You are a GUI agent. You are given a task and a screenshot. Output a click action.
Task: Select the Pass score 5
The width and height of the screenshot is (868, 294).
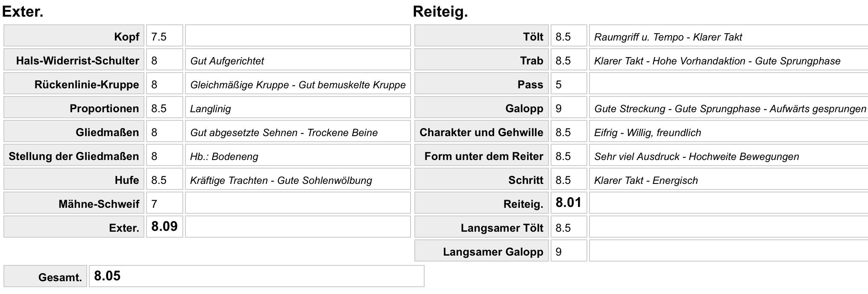point(569,84)
